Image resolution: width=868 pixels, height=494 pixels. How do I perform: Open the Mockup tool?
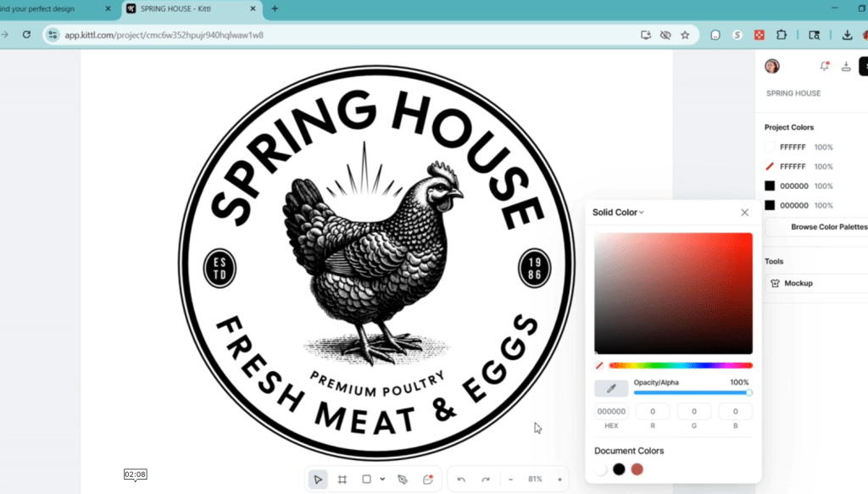(x=798, y=283)
